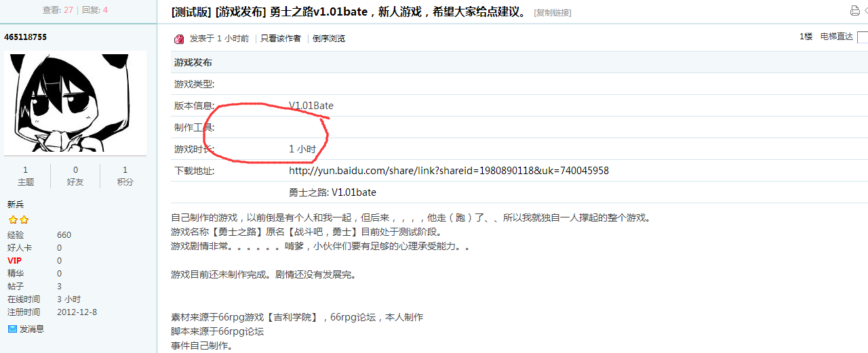Screen dimensions: 868x353
Task: Click the 游戏发布 table header
Action: (x=193, y=62)
